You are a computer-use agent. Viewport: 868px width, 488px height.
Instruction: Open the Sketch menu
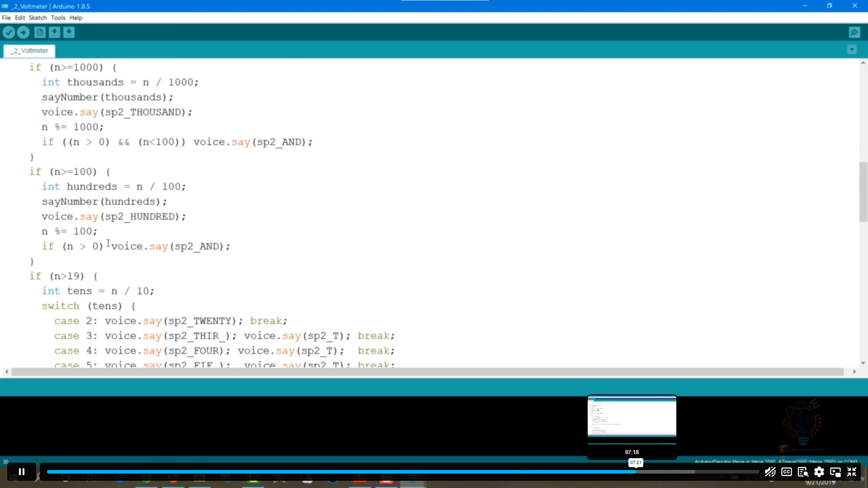click(37, 17)
